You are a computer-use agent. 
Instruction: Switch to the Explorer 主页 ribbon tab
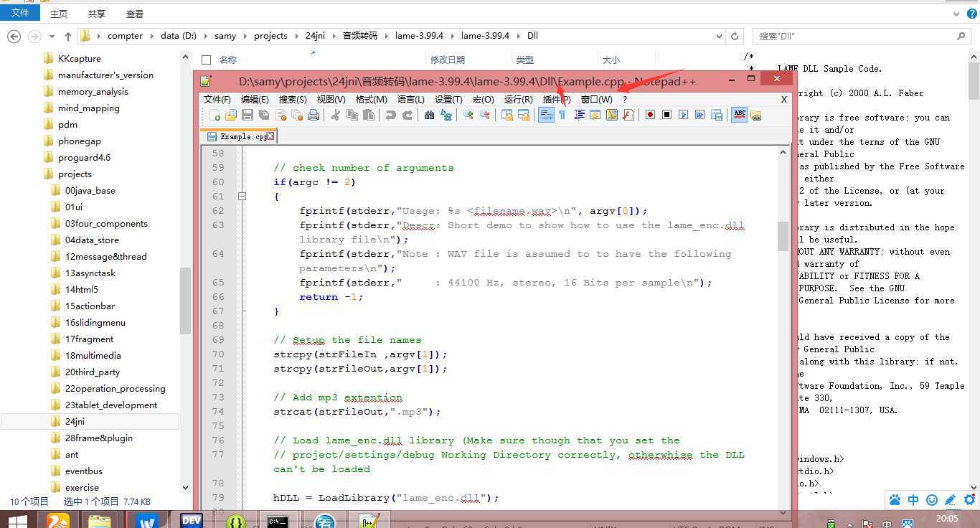pyautogui.click(x=59, y=14)
